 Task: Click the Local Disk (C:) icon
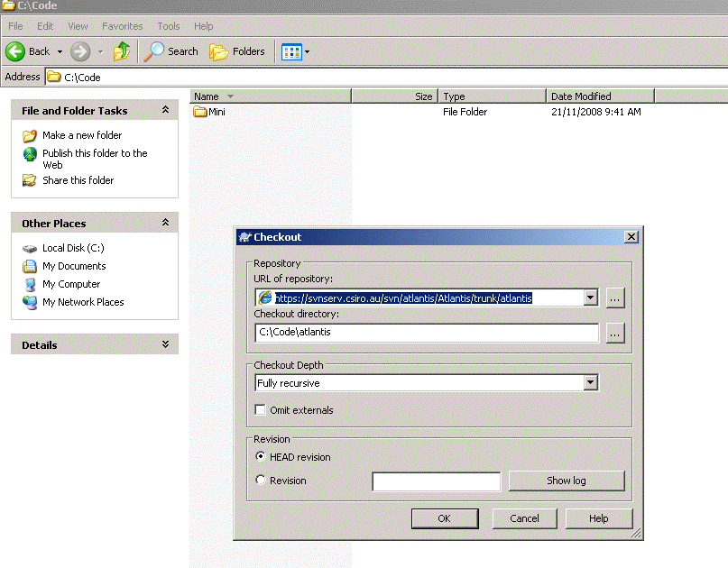[29, 248]
